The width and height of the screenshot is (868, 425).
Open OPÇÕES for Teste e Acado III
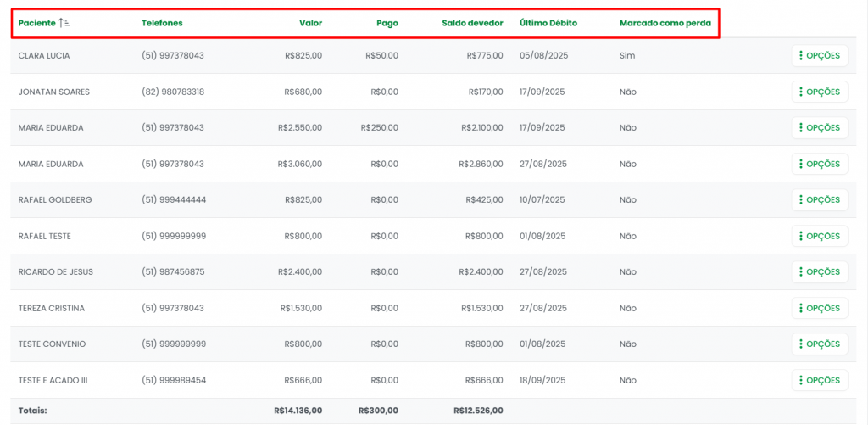[x=820, y=380]
